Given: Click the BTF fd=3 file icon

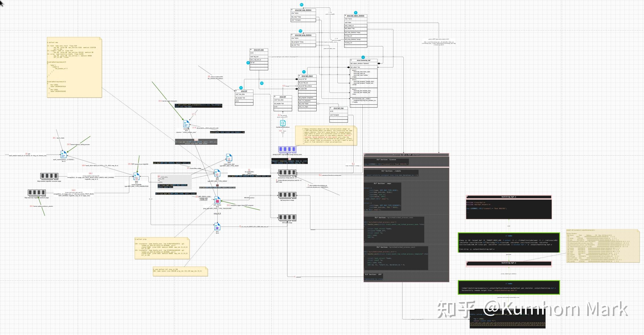Looking at the screenshot, I should pyautogui.click(x=217, y=227).
